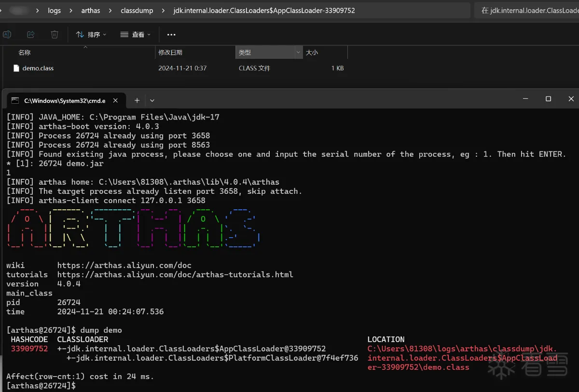579x392 pixels.
Task: Click the Explorer search box
Action: (x=527, y=10)
